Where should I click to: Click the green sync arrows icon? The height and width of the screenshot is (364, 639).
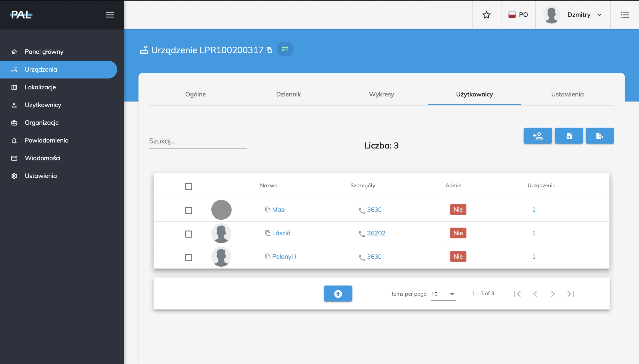pyautogui.click(x=285, y=49)
